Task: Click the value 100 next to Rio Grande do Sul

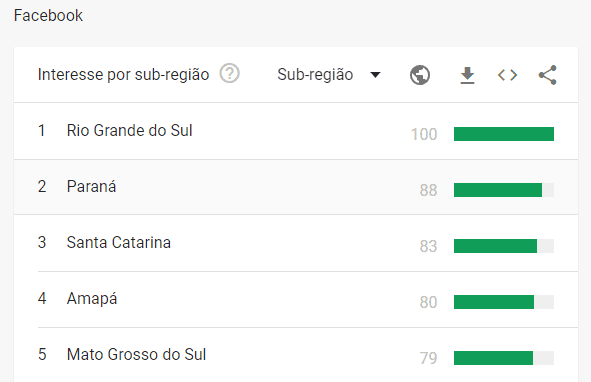Action: (424, 134)
